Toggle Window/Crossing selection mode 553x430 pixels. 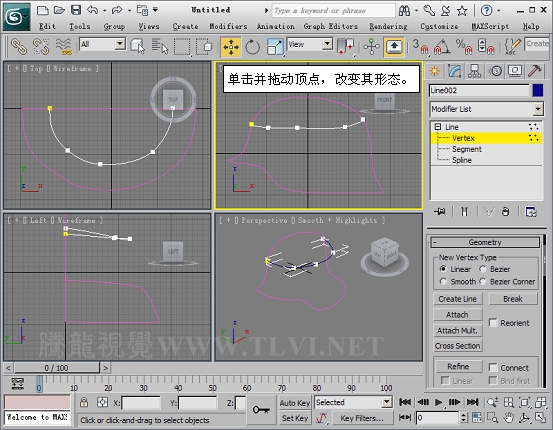click(204, 47)
